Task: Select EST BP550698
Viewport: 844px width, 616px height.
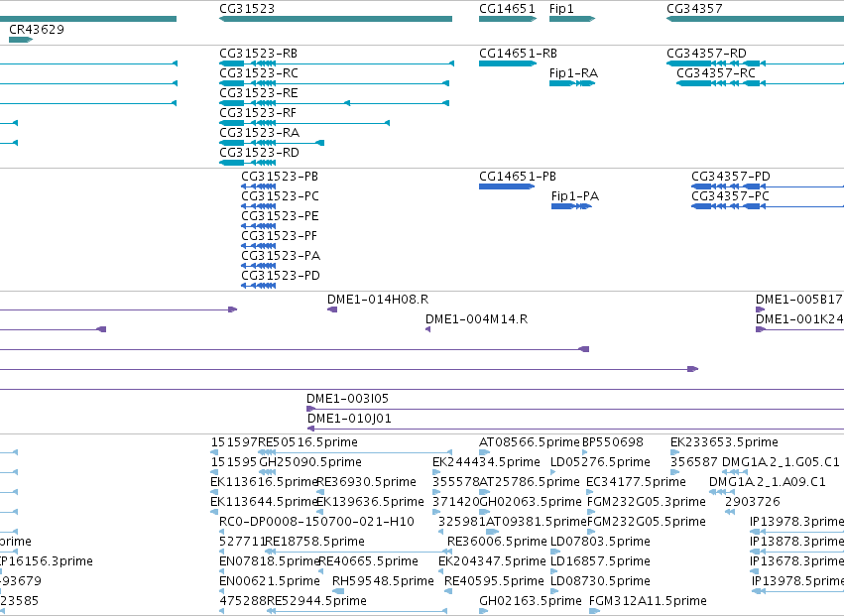Action: pos(613,442)
